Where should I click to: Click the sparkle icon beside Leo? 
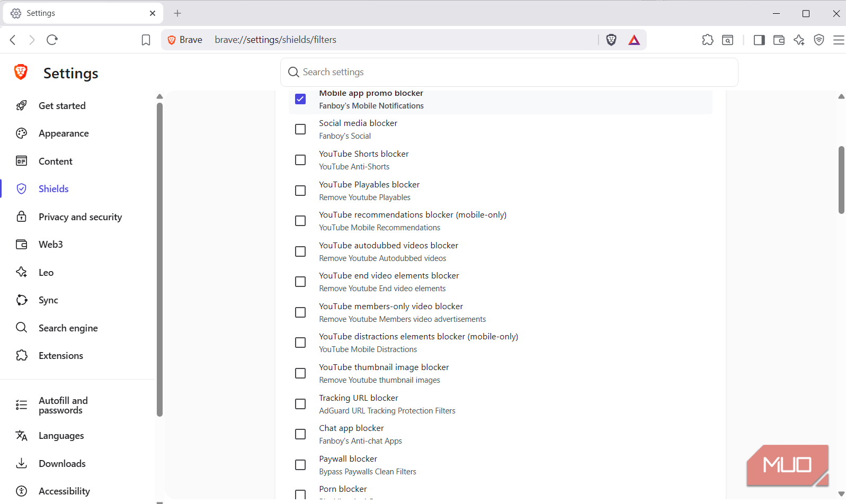(22, 272)
